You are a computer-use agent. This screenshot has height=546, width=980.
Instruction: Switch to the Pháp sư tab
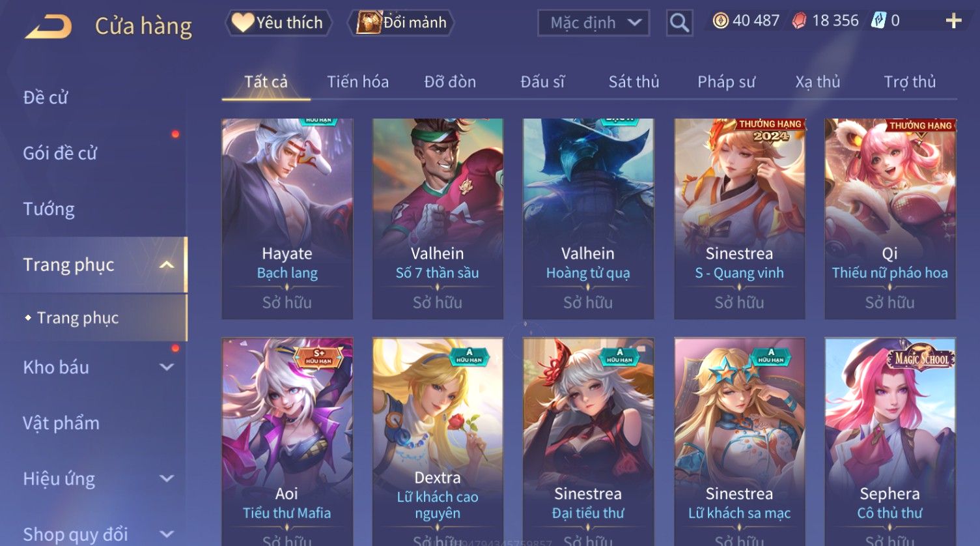coord(726,82)
